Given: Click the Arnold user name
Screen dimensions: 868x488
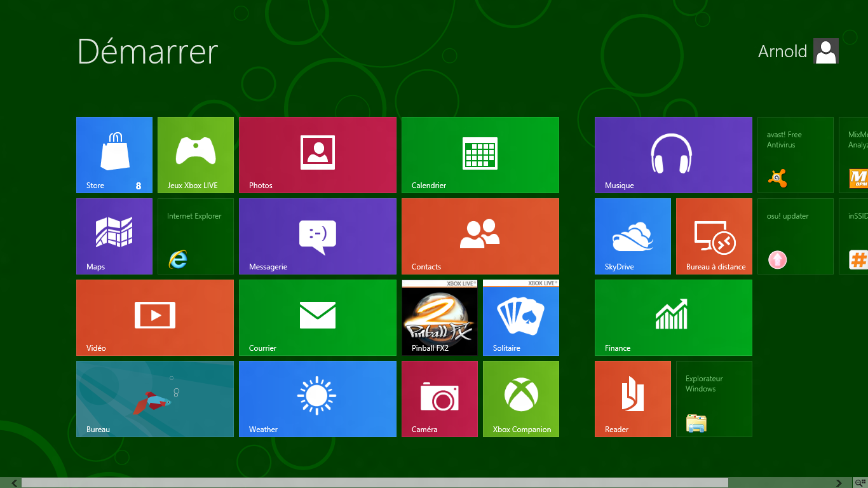Looking at the screenshot, I should 782,51.
